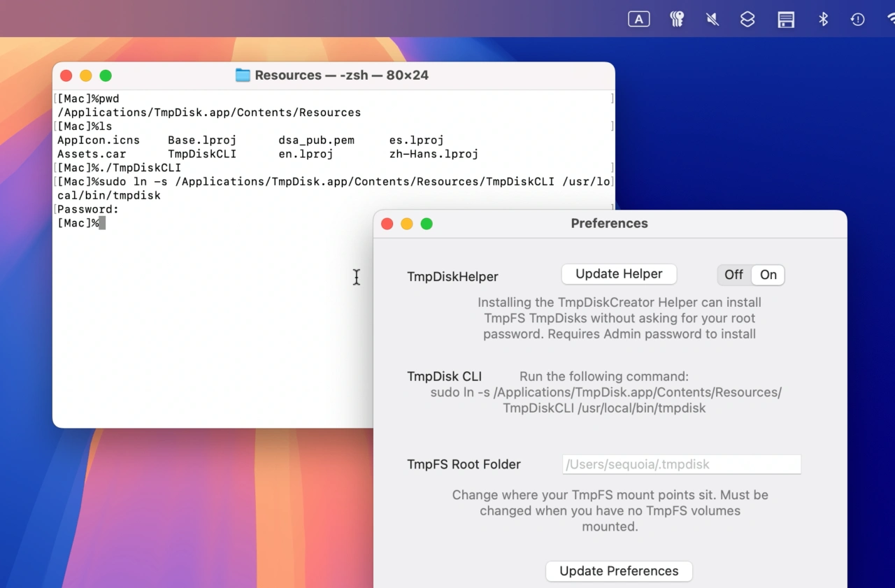
Task: Click the Passwords keys menu bar icon
Action: tap(677, 20)
